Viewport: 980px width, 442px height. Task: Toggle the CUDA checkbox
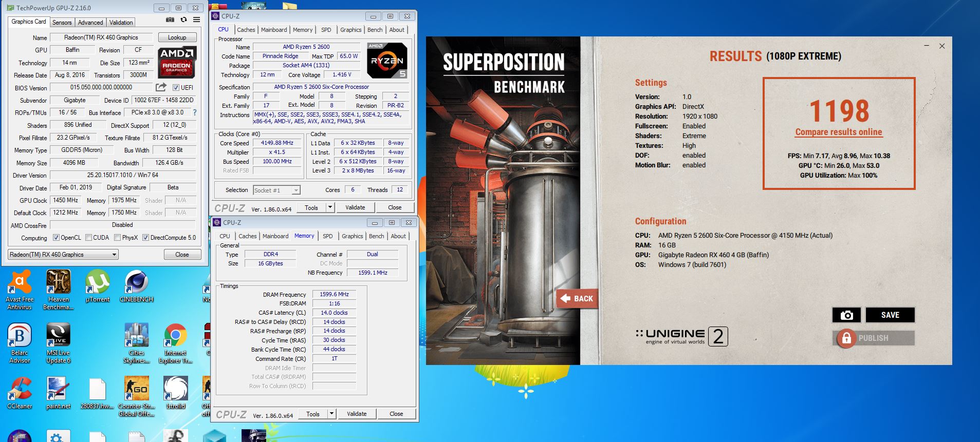click(88, 238)
